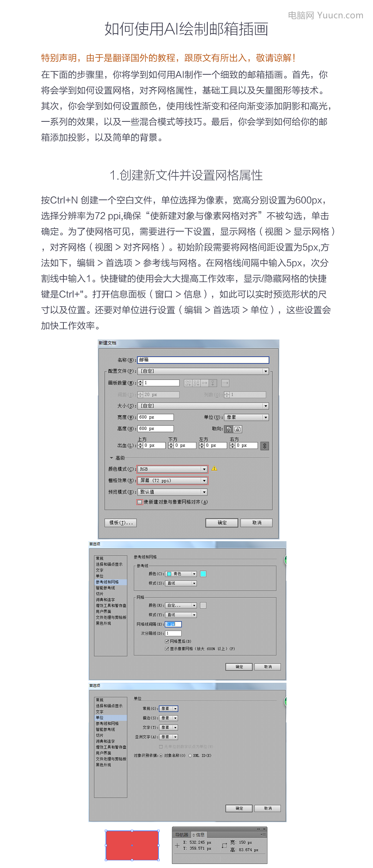
Task: Enable 使新建对象与像素网格对齐 checkbox
Action: [x=140, y=502]
